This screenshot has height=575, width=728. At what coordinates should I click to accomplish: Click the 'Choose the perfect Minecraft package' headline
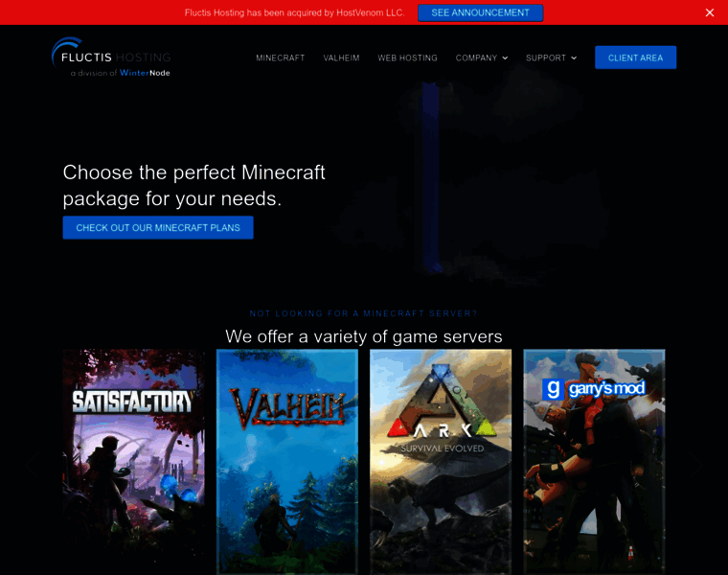coord(194,185)
